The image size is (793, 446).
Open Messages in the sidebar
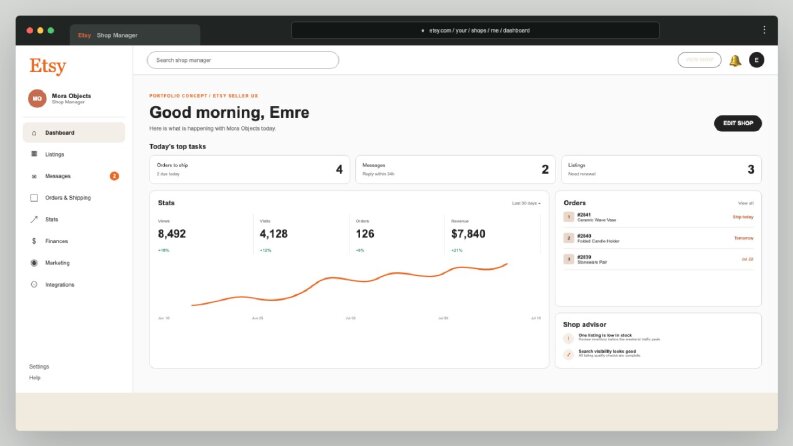(x=74, y=176)
